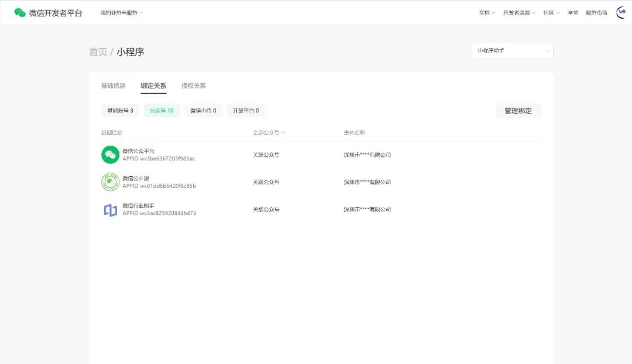Open the 小程序助手 account selector
632x364 pixels.
[512, 50]
